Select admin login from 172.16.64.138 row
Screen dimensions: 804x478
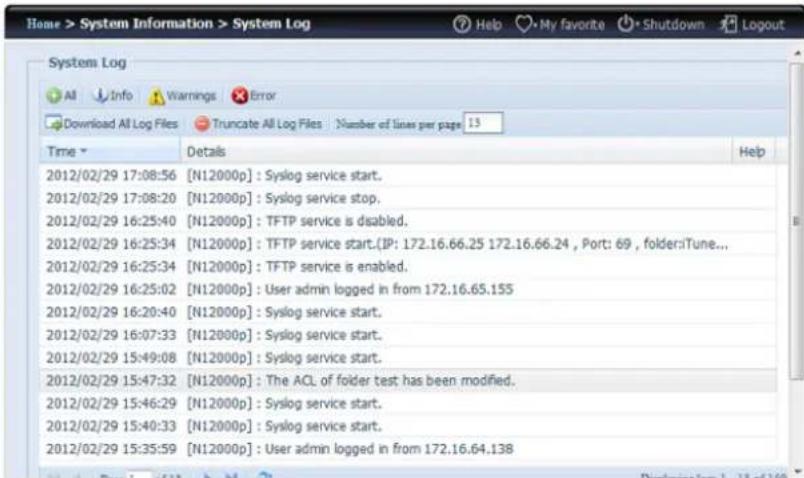pyautogui.click(x=408, y=449)
